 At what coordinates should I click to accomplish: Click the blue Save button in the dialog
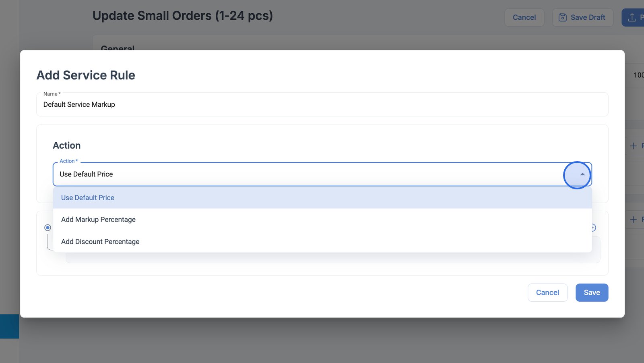click(x=592, y=292)
